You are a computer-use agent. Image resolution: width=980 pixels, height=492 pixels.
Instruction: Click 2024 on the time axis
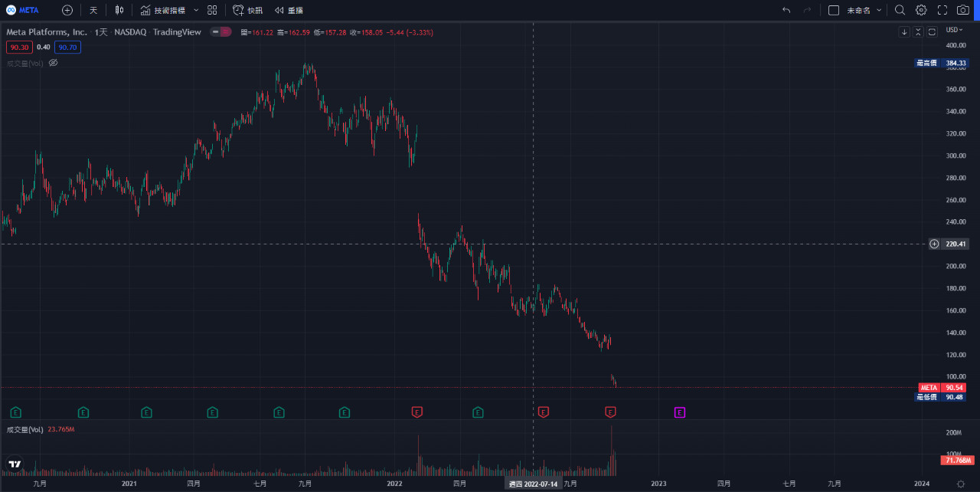[x=922, y=484]
